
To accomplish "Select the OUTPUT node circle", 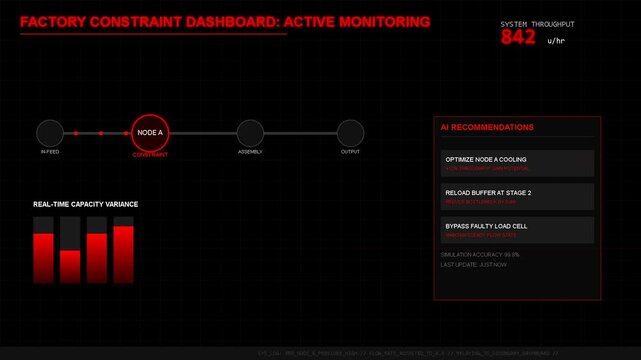I will (x=350, y=133).
